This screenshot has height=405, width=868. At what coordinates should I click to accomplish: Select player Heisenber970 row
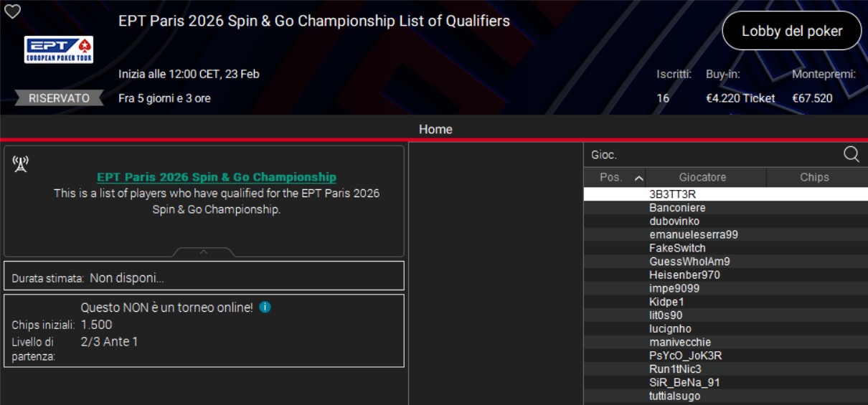click(x=684, y=275)
